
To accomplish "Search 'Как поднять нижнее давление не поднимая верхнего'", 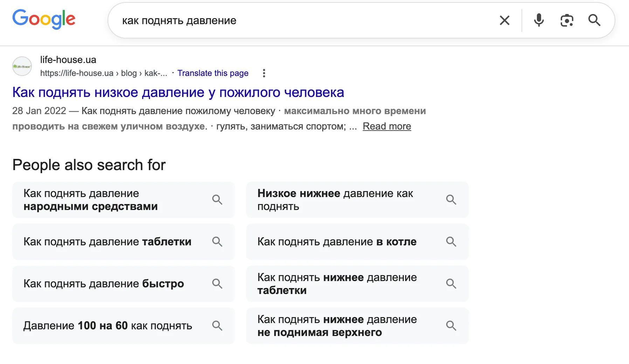I will (x=337, y=325).
